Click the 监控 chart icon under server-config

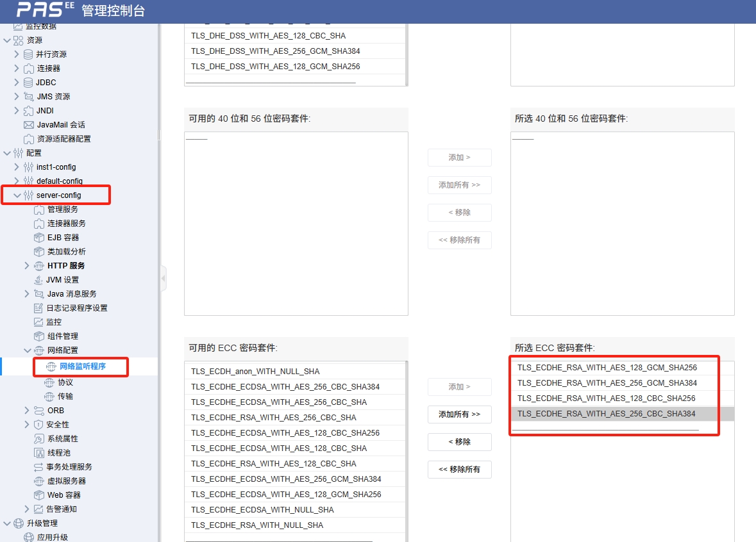[x=39, y=322]
